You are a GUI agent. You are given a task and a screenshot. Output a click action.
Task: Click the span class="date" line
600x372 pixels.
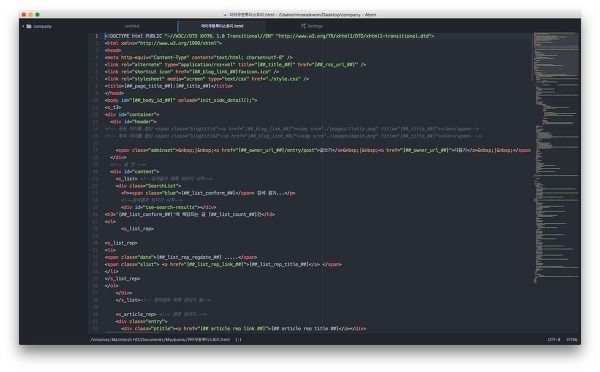(x=181, y=258)
